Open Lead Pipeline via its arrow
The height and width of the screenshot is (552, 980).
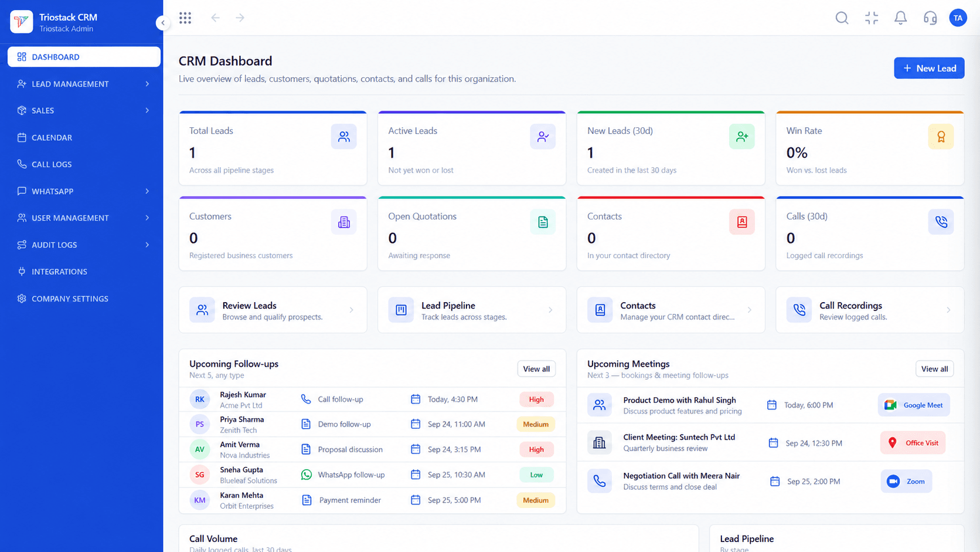(x=550, y=310)
